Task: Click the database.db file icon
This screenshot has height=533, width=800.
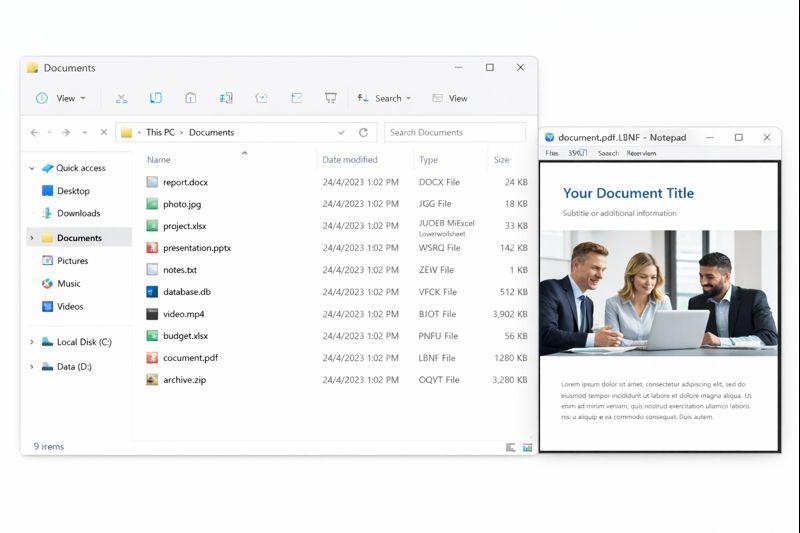Action: pyautogui.click(x=152, y=292)
